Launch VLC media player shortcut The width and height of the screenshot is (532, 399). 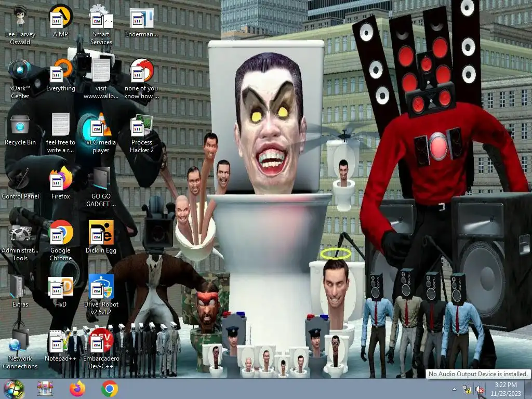point(101,134)
